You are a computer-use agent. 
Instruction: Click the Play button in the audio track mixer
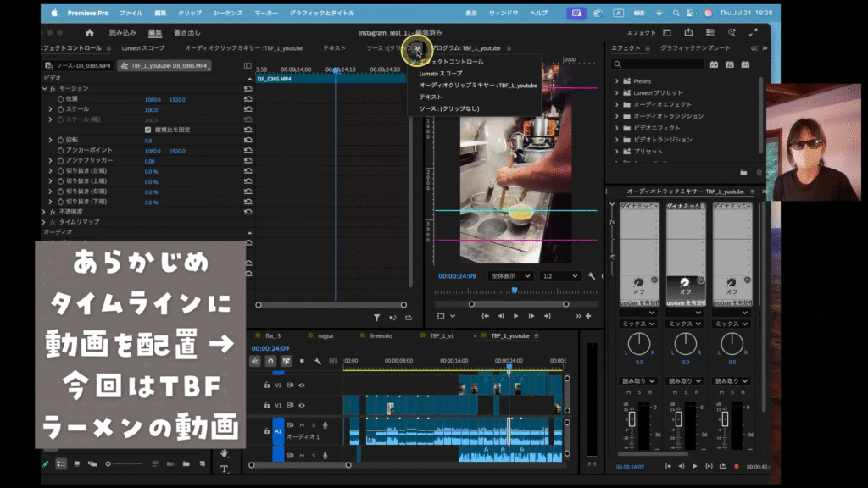coord(695,467)
